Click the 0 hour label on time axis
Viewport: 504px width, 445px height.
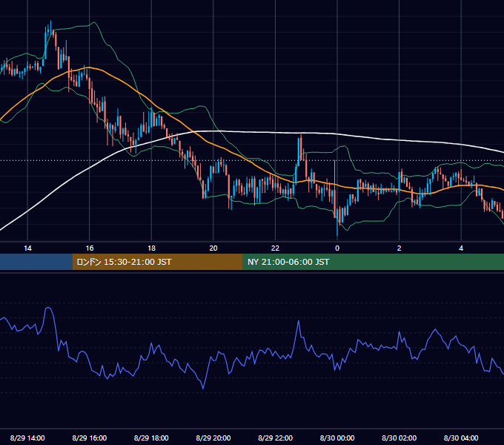pos(337,248)
